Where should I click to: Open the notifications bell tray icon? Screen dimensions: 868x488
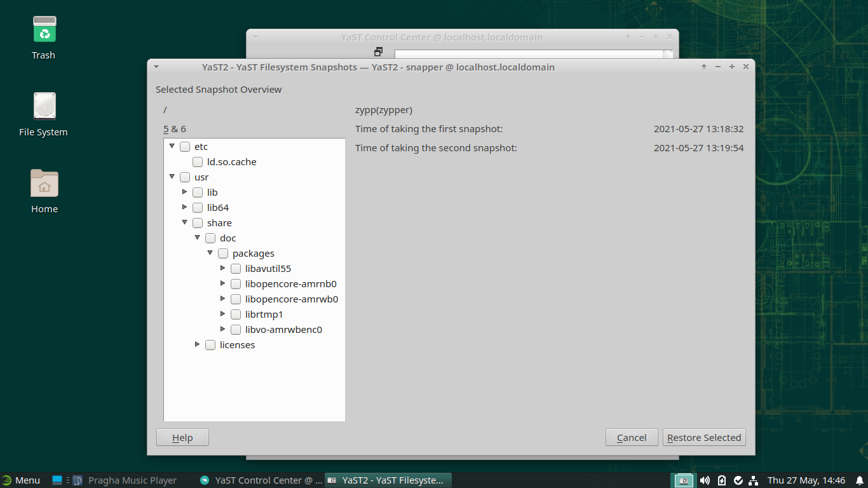(859, 480)
